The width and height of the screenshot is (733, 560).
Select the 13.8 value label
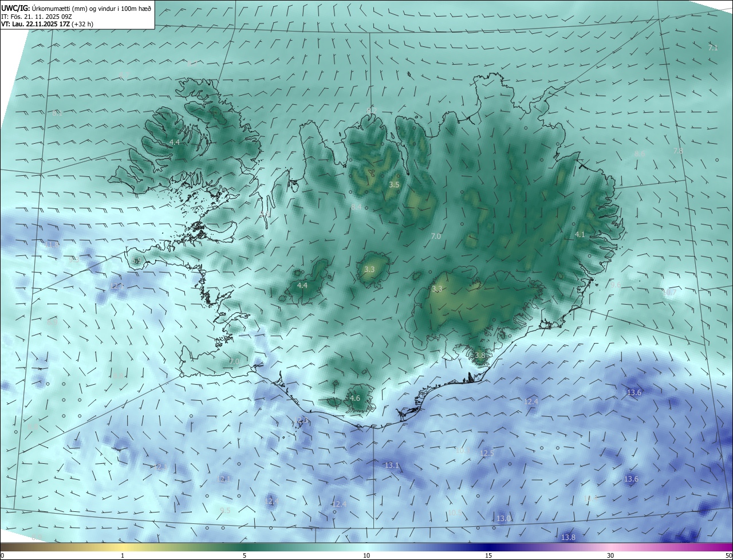coord(568,537)
